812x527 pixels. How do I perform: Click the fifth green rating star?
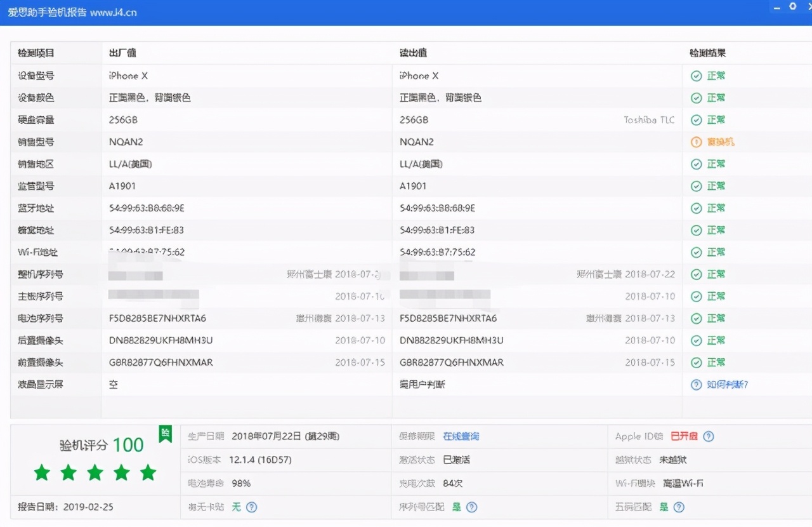click(x=149, y=472)
